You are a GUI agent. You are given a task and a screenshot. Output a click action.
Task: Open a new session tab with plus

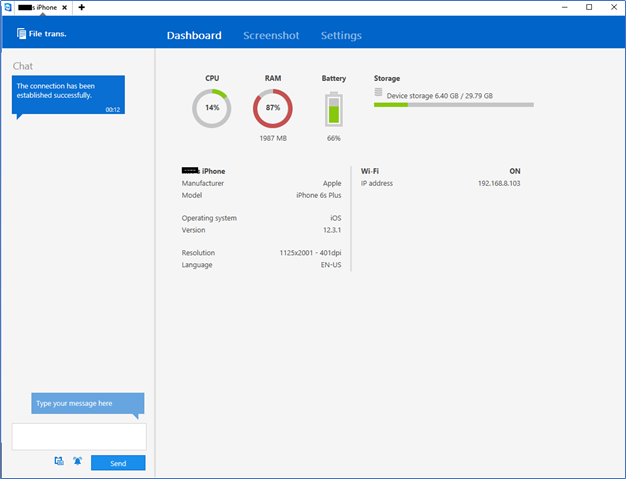pyautogui.click(x=81, y=7)
